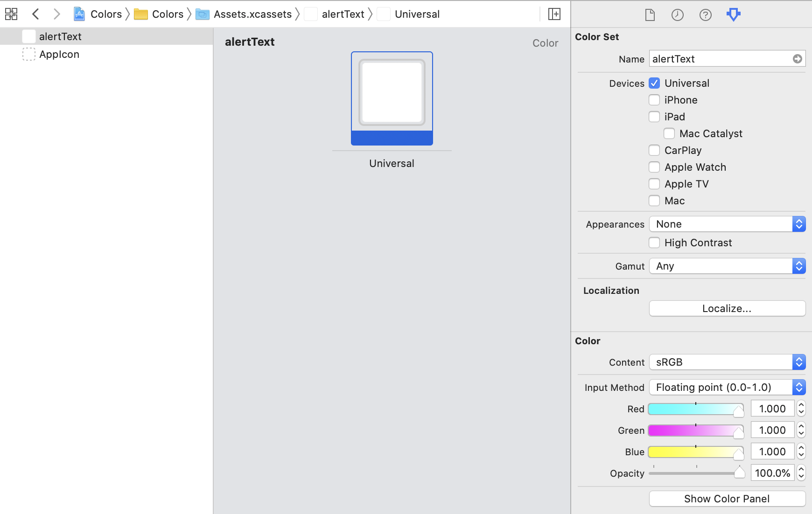This screenshot has height=514, width=812.
Task: Show the Attributes inspector
Action: pos(733,15)
